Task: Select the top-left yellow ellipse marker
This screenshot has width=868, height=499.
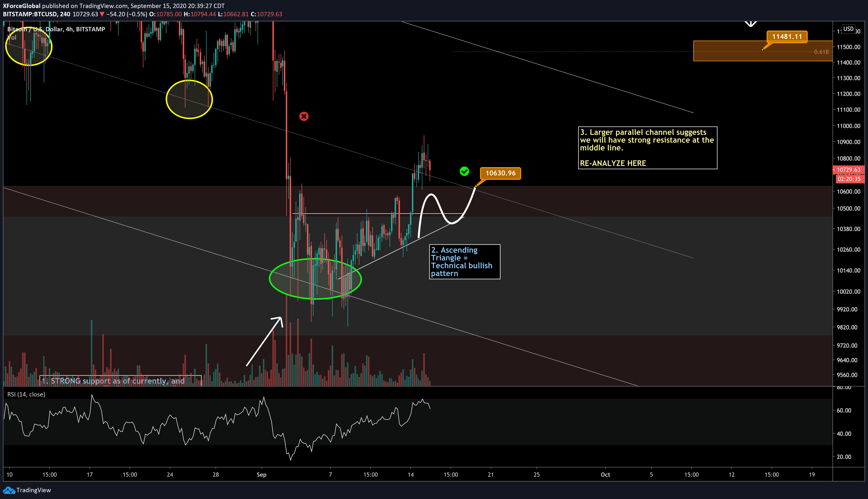Action: click(29, 46)
